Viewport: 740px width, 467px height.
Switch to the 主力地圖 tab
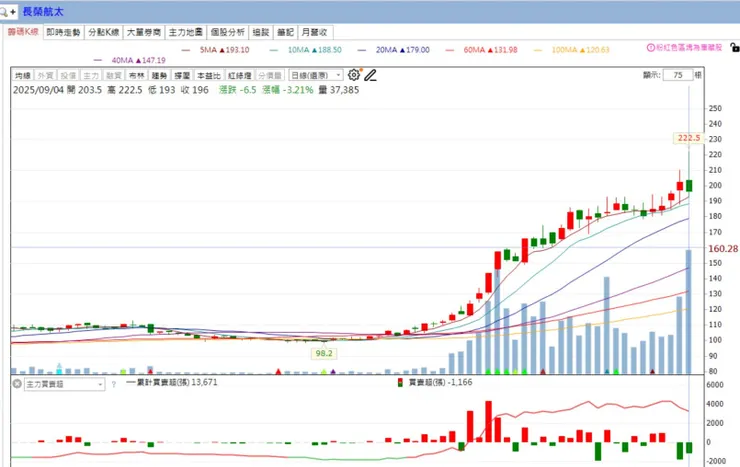tap(185, 32)
